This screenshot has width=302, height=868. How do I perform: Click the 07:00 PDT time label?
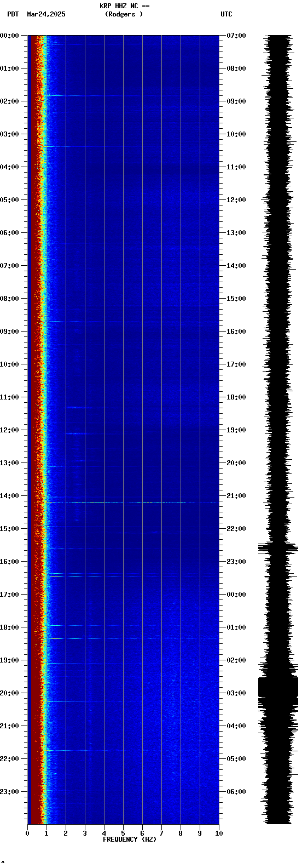point(10,266)
